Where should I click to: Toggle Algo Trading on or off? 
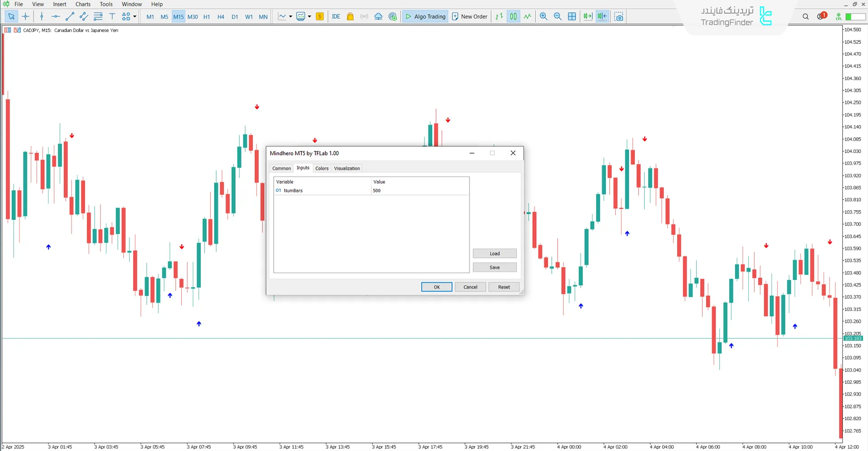(425, 17)
